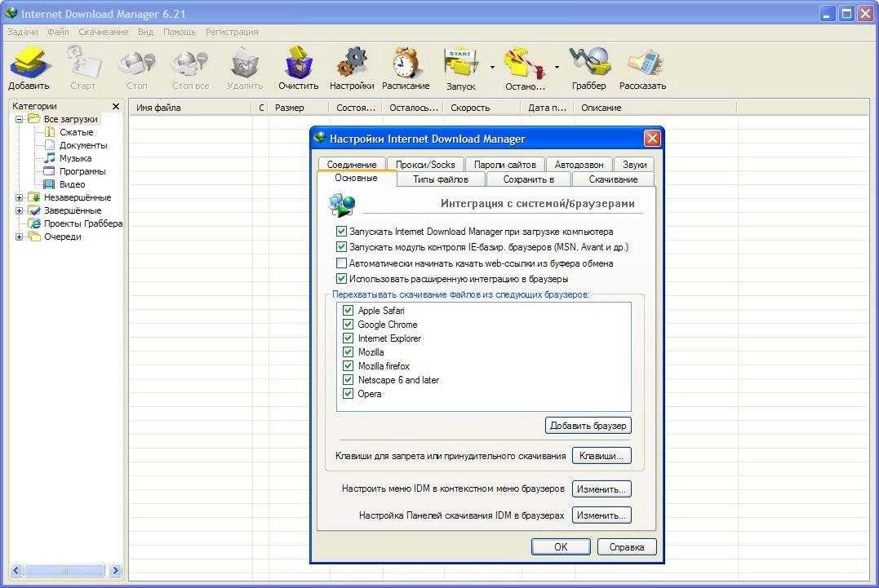Toggle the IE-based browsers control module checkbox
Image resolution: width=879 pixels, height=588 pixels.
[x=341, y=246]
